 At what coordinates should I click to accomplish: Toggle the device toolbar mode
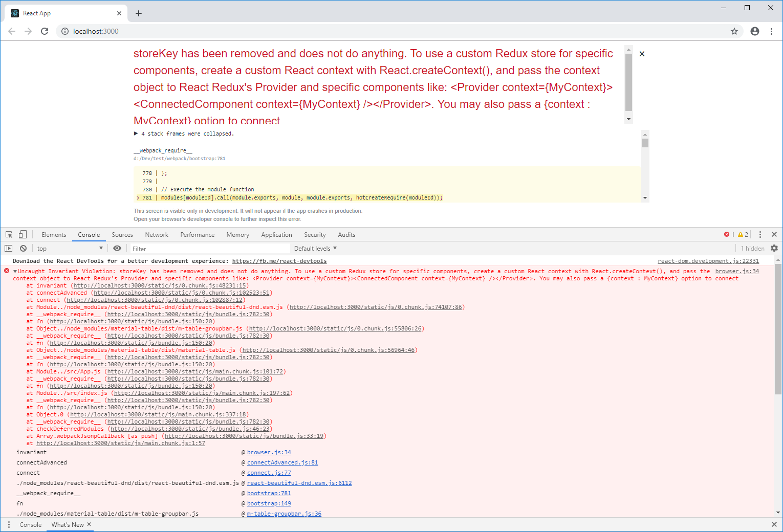pyautogui.click(x=22, y=234)
